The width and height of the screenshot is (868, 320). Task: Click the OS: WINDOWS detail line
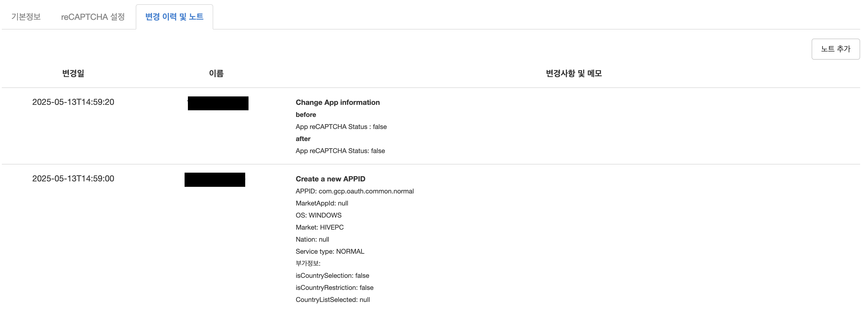coord(318,215)
